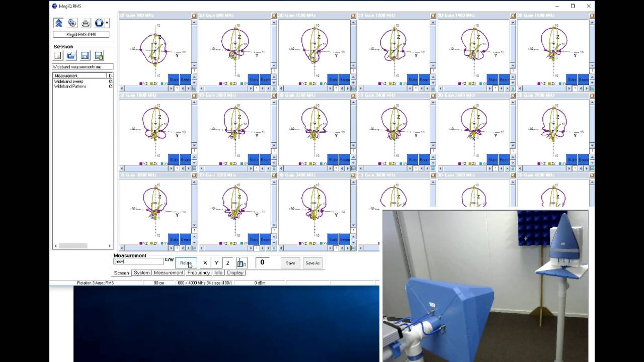Click the Wideband measurements.rms session field
Screen dimensions: 644x362
pos(83,67)
